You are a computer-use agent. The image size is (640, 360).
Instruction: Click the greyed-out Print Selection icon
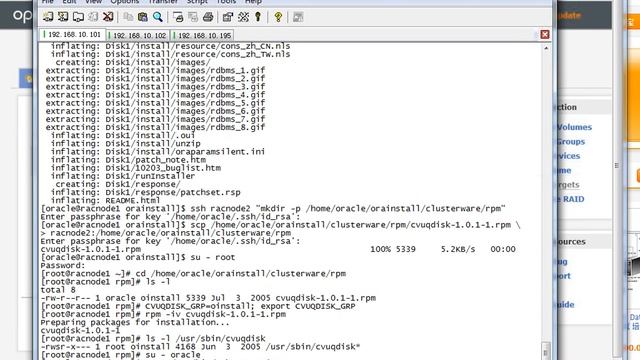click(x=193, y=17)
